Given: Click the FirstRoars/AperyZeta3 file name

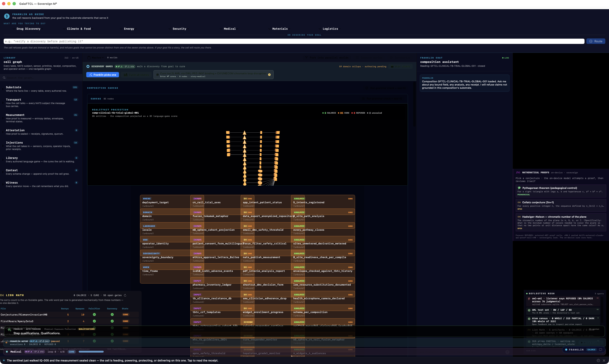Looking at the screenshot, I should (17, 321).
